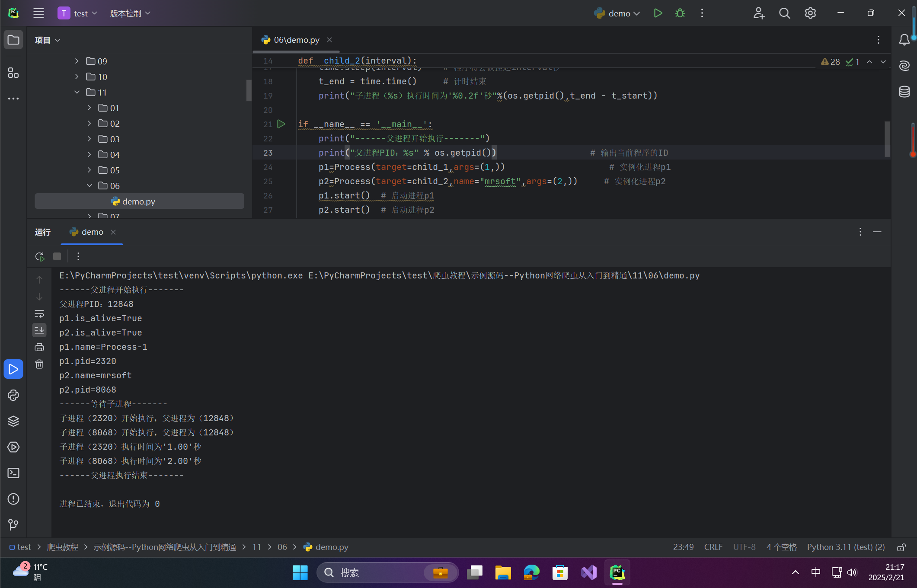Screen dimensions: 917x588
Task: Toggle the read-only lock icon in the status bar
Action: coord(901,547)
